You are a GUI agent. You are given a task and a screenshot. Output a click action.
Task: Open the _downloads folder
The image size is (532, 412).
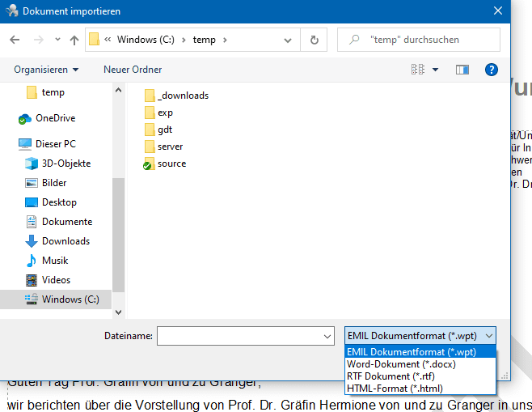(182, 96)
